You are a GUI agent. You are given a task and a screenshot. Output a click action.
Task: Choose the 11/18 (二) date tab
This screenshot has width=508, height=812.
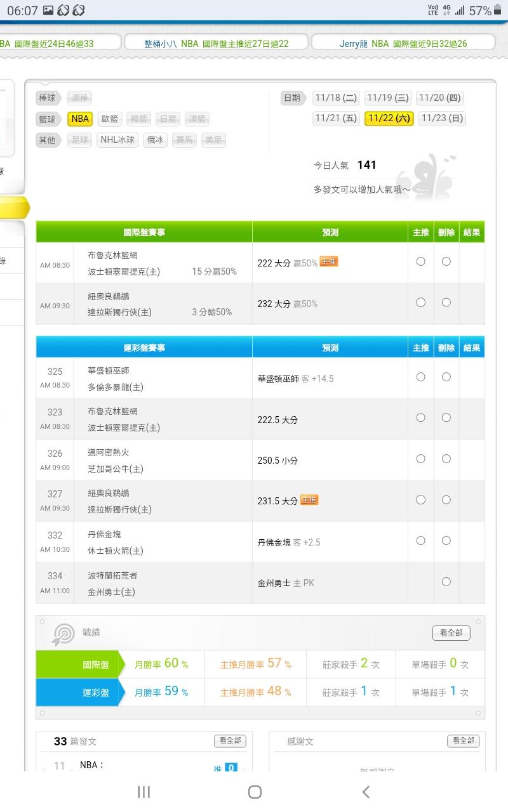[x=336, y=98]
